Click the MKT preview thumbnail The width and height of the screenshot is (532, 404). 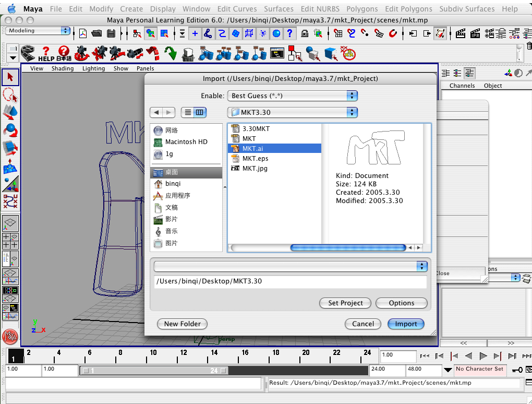376,147
